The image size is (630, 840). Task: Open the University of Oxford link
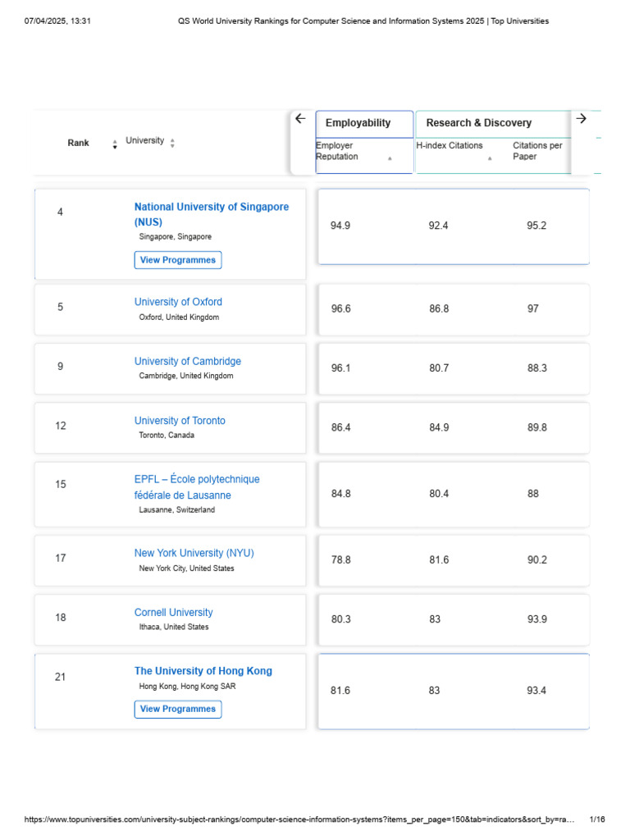click(178, 302)
